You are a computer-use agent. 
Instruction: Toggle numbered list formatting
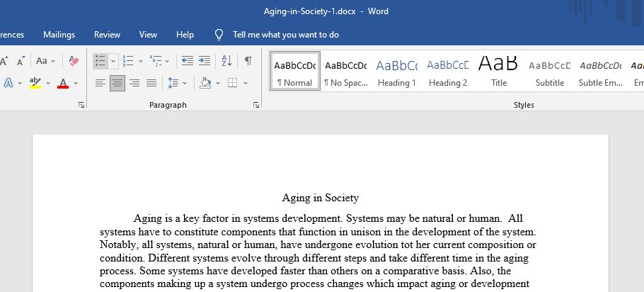click(127, 61)
